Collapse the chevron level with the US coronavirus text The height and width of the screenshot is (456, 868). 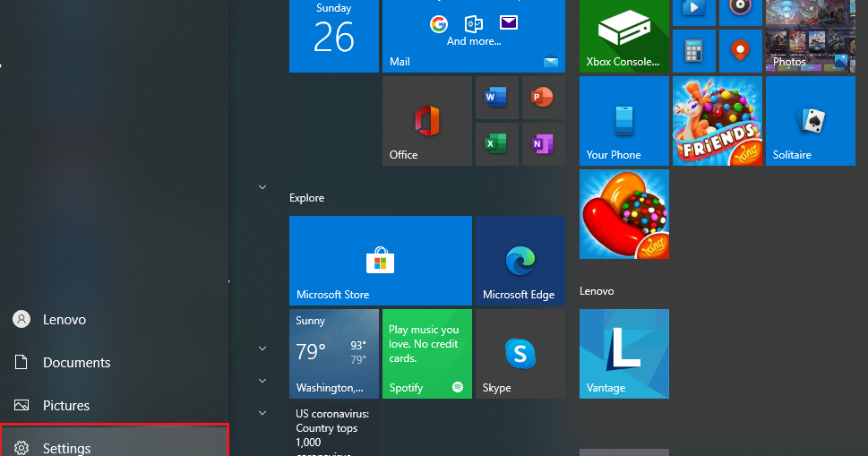click(x=262, y=413)
